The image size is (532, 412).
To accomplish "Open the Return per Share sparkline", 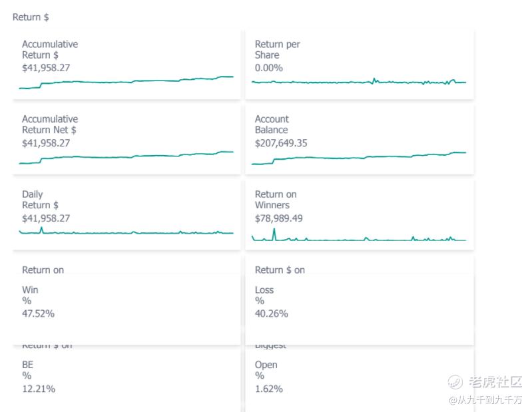I will coord(359,82).
